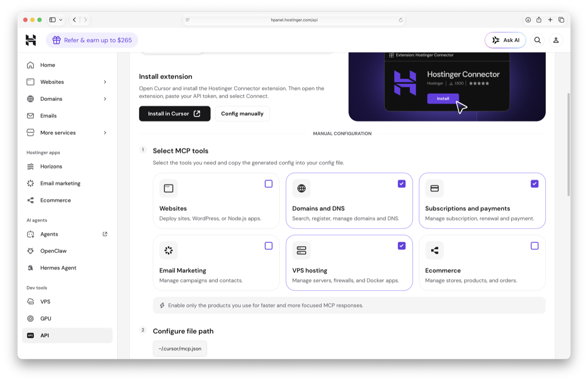Click Install button in connector preview
The width and height of the screenshot is (588, 382).
click(443, 99)
